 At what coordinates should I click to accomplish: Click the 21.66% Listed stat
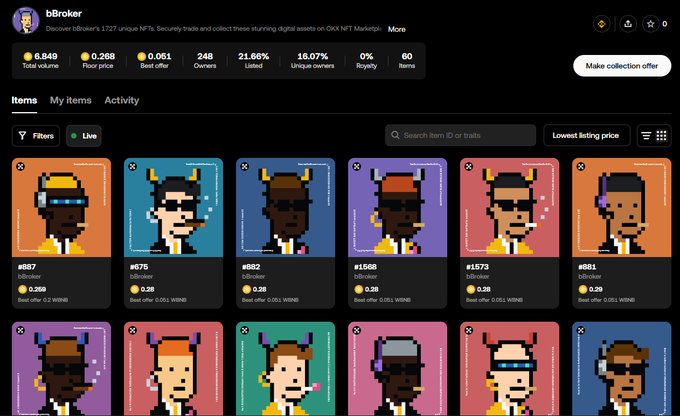coord(253,60)
